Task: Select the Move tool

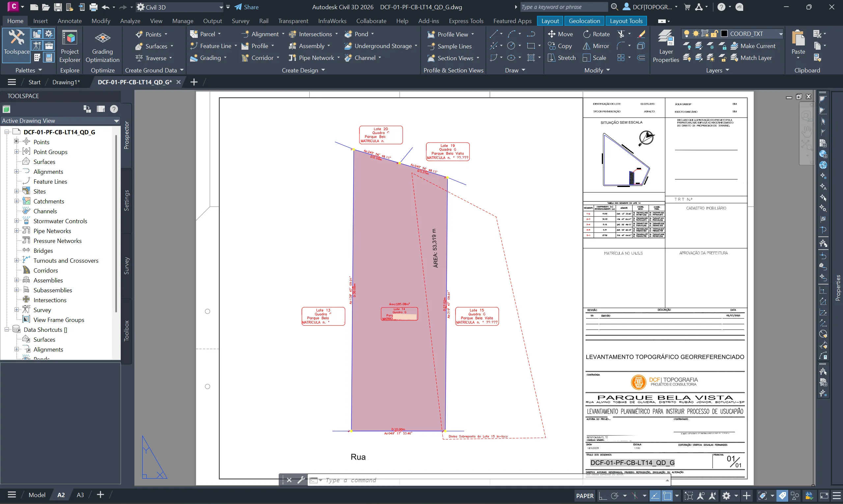Action: [x=560, y=34]
